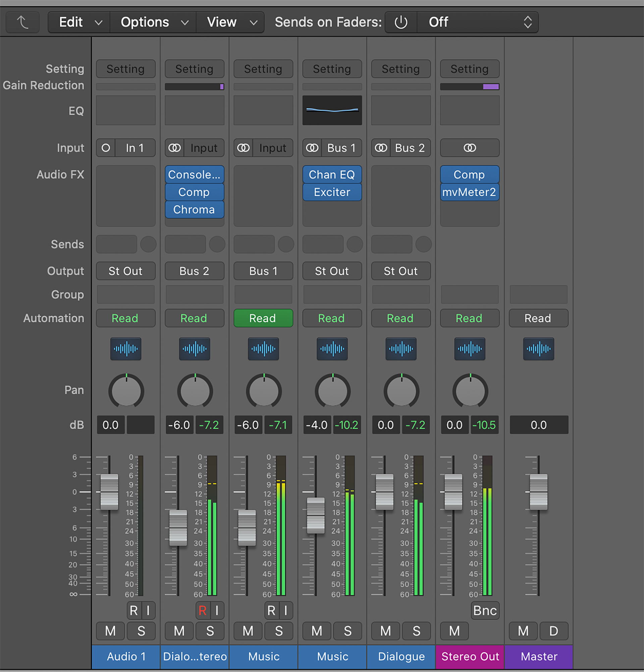Open the Bus 2 output menu on Dialo...tereo
The width and height of the screenshot is (644, 672).
[x=195, y=271]
